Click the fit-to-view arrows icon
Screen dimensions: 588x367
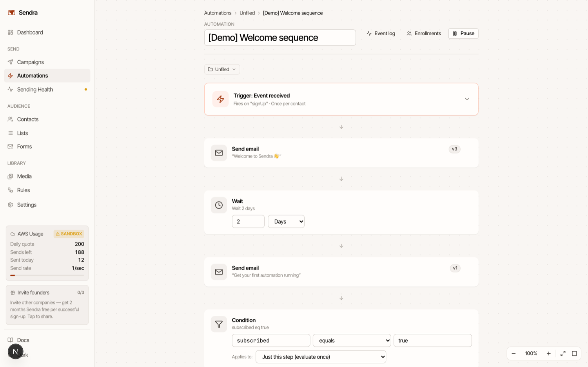[x=563, y=353]
